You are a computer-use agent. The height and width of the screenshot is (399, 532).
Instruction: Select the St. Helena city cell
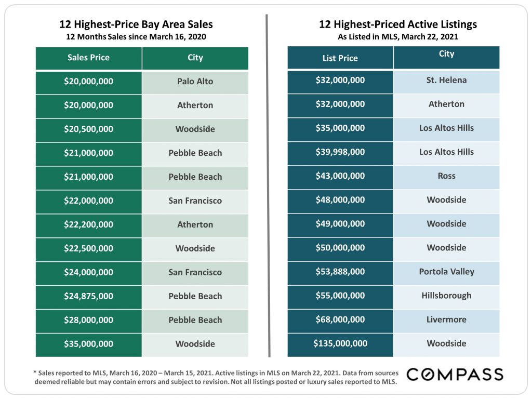pos(446,82)
